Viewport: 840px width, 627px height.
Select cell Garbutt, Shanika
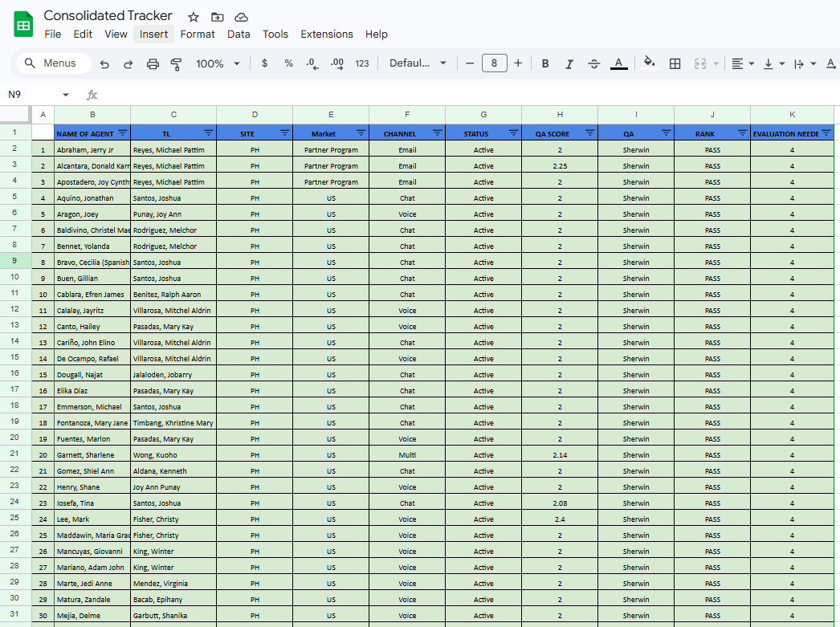pyautogui.click(x=173, y=616)
